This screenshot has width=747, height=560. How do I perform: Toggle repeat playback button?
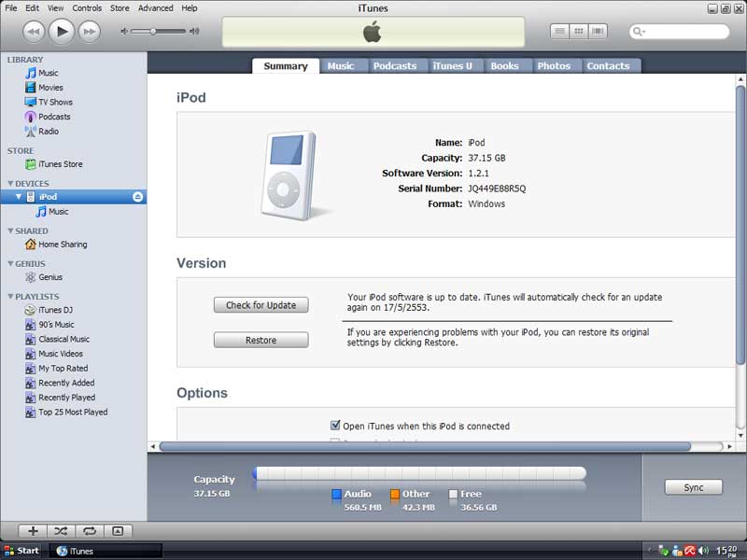pos(89,530)
